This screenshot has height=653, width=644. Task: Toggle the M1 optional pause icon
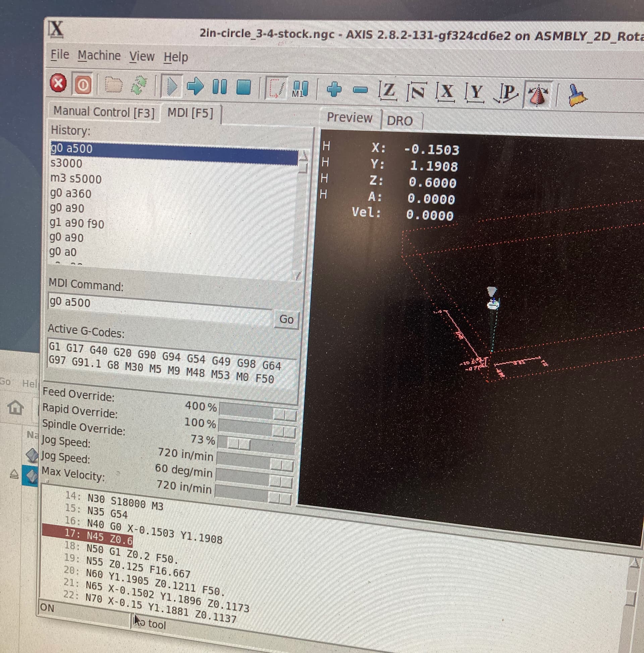[300, 89]
